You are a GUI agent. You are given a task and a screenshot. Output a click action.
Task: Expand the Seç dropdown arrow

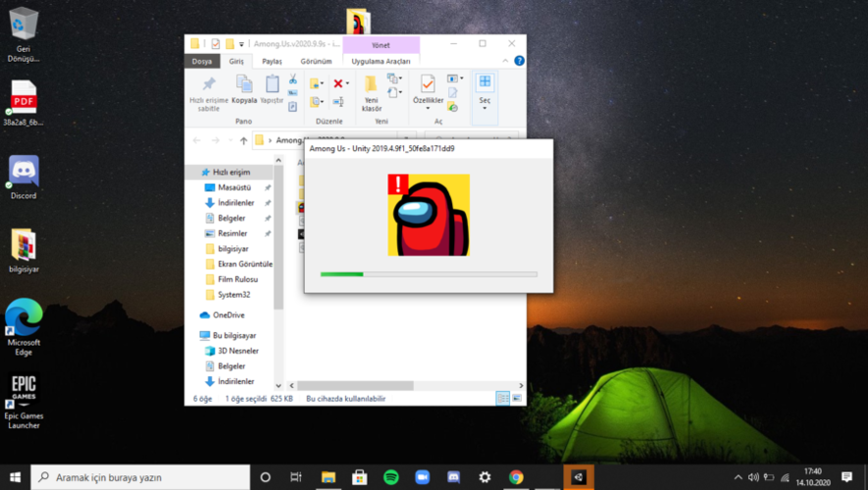pos(485,109)
